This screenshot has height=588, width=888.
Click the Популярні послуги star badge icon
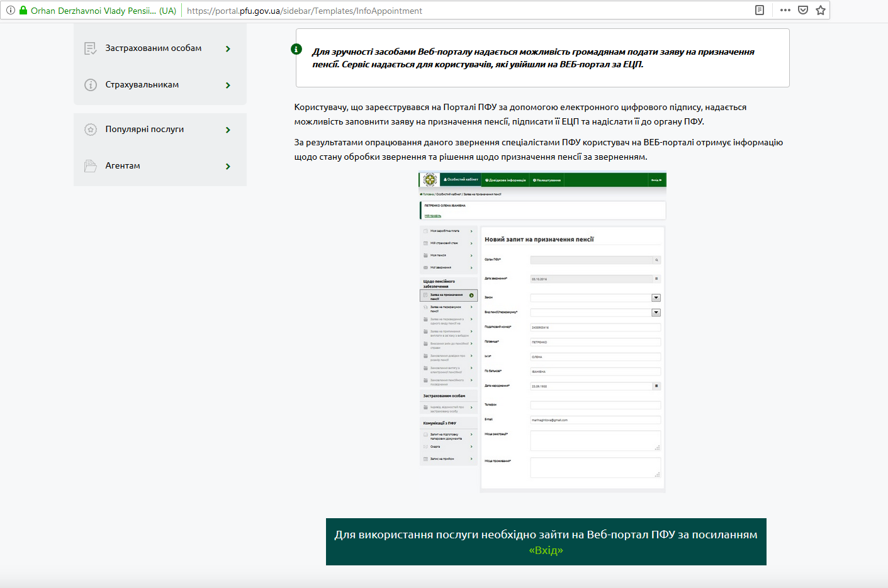[91, 130]
